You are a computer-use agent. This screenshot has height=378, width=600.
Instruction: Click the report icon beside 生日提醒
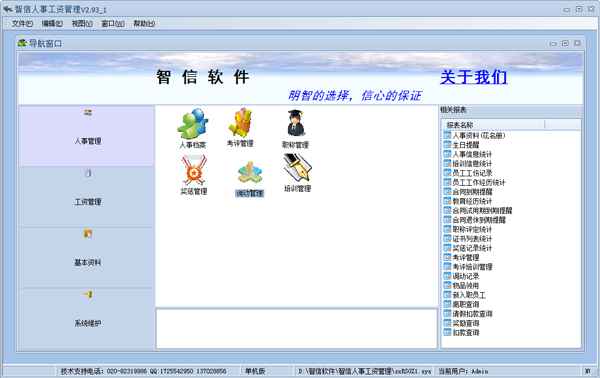(x=447, y=145)
